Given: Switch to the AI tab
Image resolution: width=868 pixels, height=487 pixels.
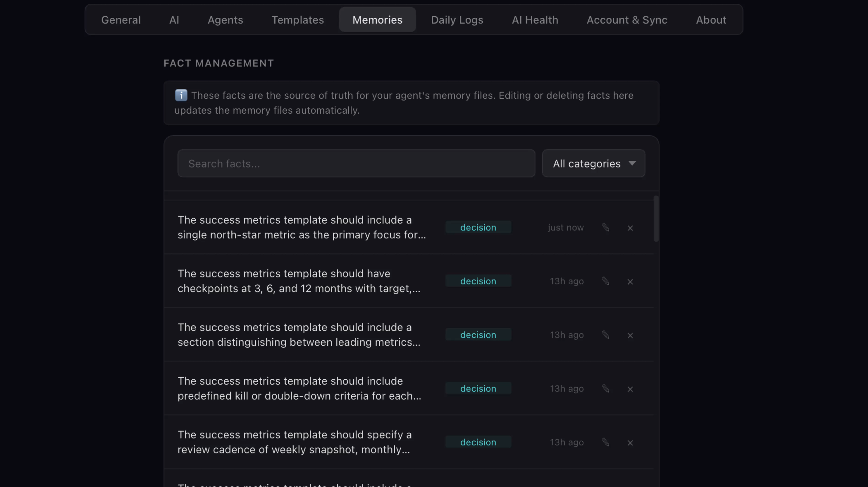Looking at the screenshot, I should coord(174,20).
